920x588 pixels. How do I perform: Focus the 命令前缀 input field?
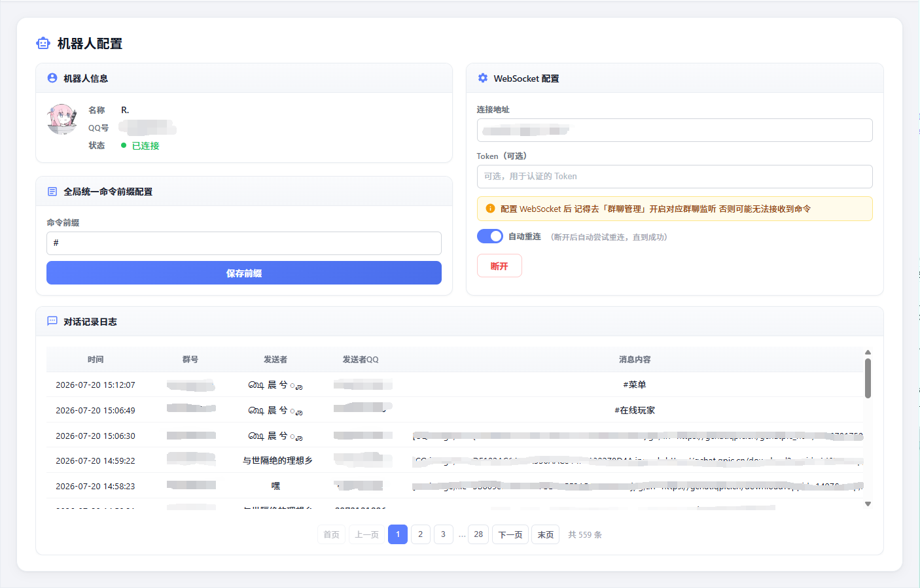[x=244, y=243]
